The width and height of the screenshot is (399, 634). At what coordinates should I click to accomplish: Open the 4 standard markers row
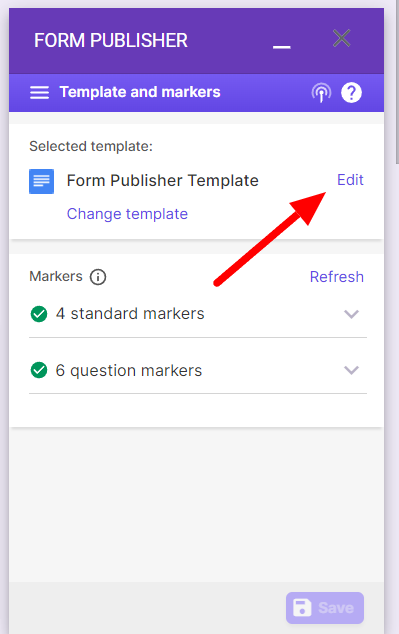[198, 314]
